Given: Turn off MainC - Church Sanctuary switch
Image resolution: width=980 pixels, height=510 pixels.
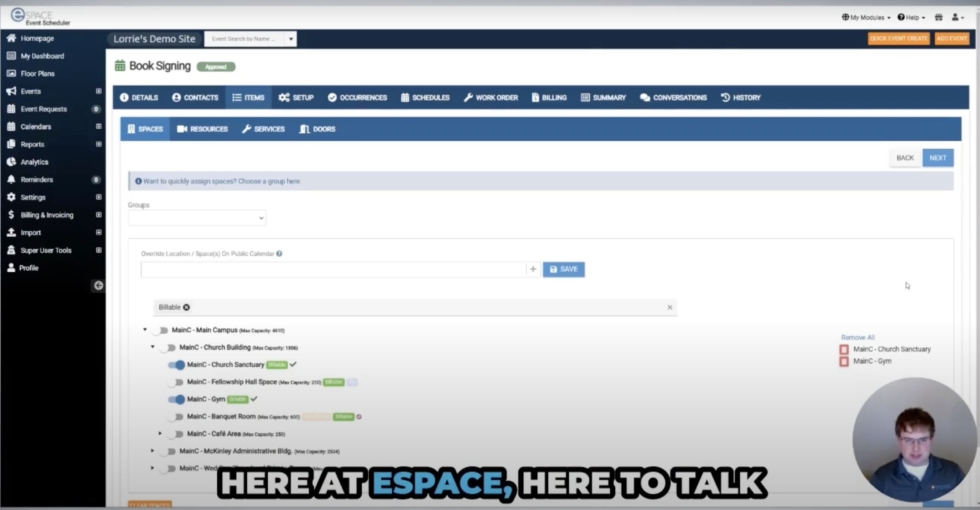Looking at the screenshot, I should point(177,365).
